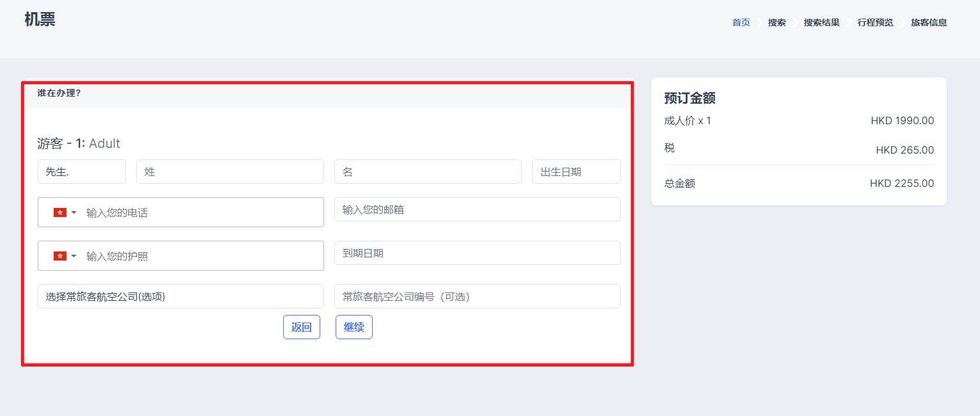980x416 pixels.
Task: Select the 输入您的电话 phone input
Action: 201,212
